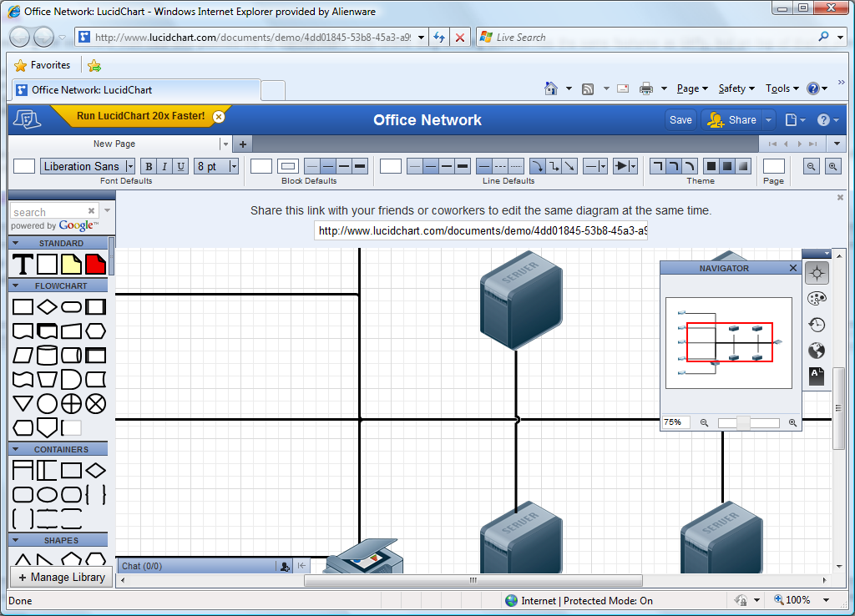Click the Share button
Image resolution: width=855 pixels, height=616 pixels.
[731, 120]
